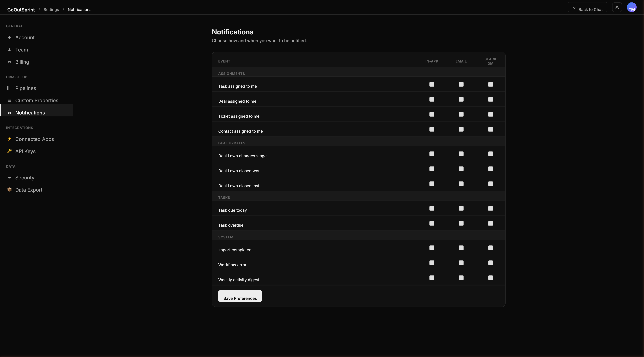Select the Account gear icon in sidebar
The width and height of the screenshot is (644, 357).
tap(9, 37)
